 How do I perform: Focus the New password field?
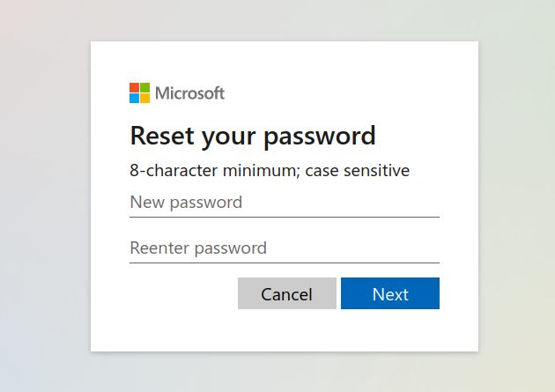point(285,203)
